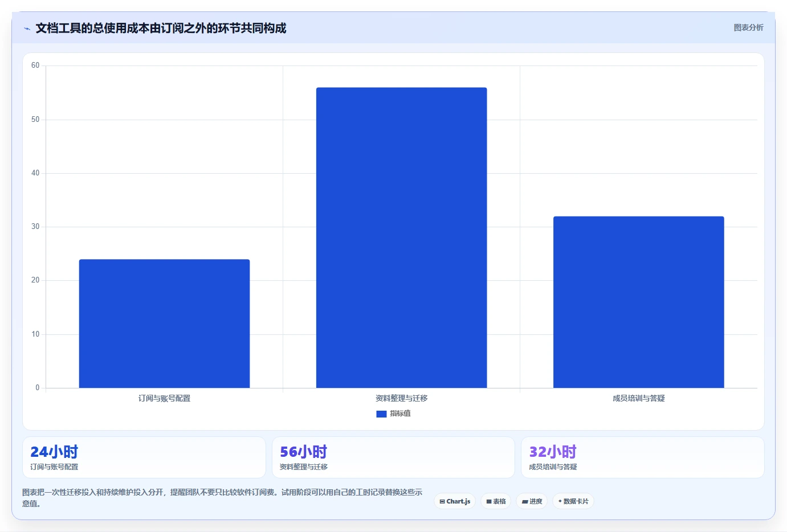This screenshot has height=532, width=787.
Task: Click the description text starting 图表把一次性迁移
Action: (x=222, y=498)
